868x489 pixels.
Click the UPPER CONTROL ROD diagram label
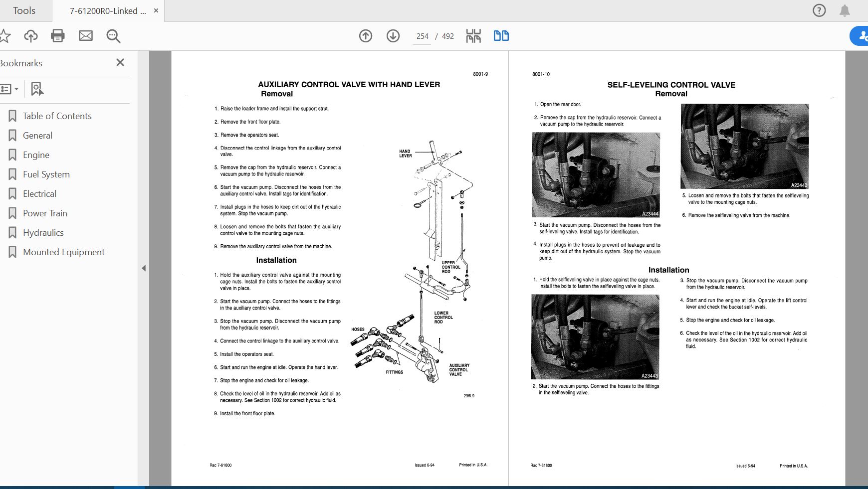pyautogui.click(x=451, y=267)
